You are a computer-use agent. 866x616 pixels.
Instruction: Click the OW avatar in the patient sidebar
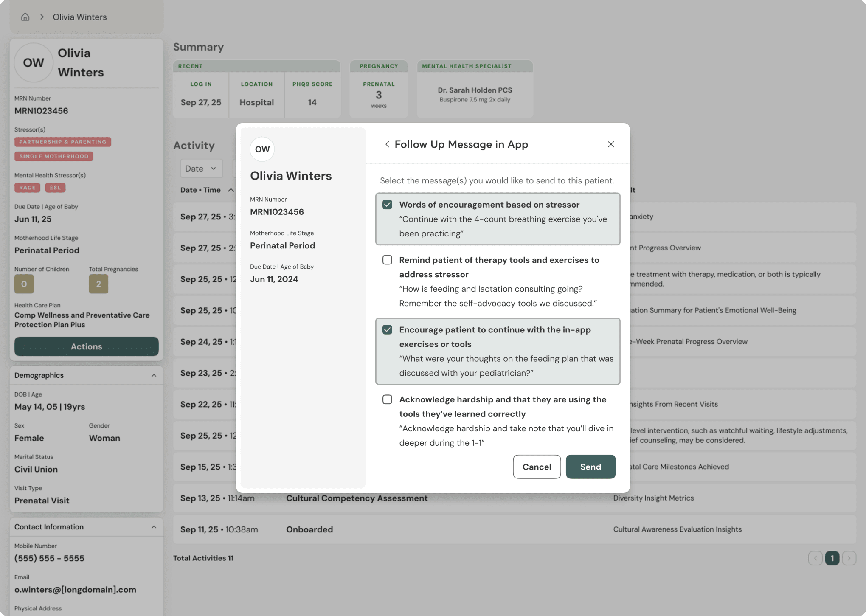(34, 62)
